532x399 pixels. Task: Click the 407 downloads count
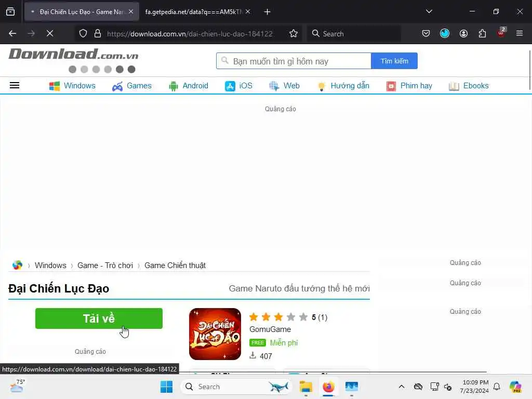[x=265, y=356]
